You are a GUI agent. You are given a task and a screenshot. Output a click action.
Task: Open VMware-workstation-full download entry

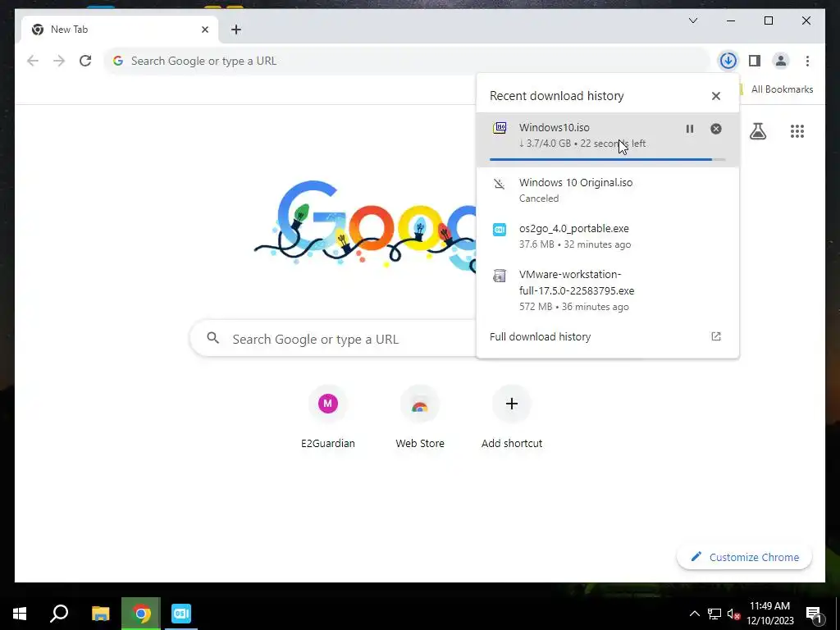[608, 290]
